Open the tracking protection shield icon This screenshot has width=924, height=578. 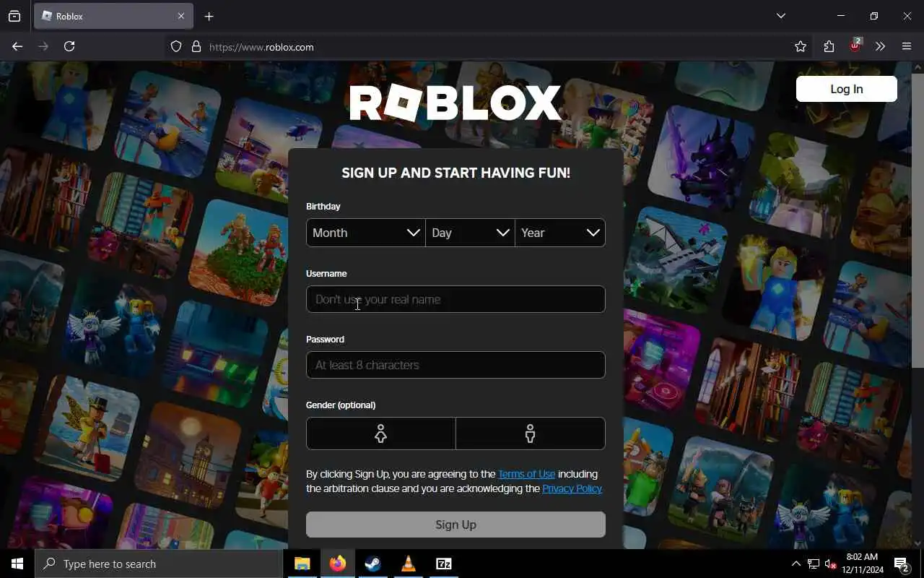(176, 46)
